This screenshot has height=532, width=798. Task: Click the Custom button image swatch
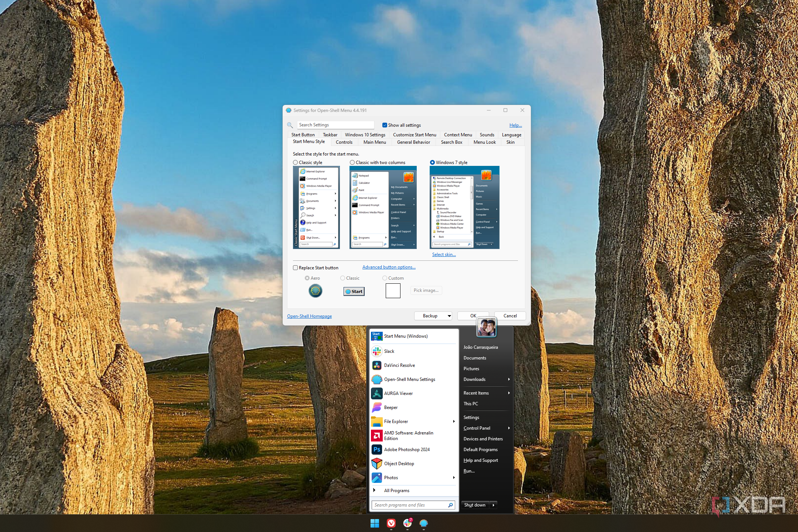393,291
